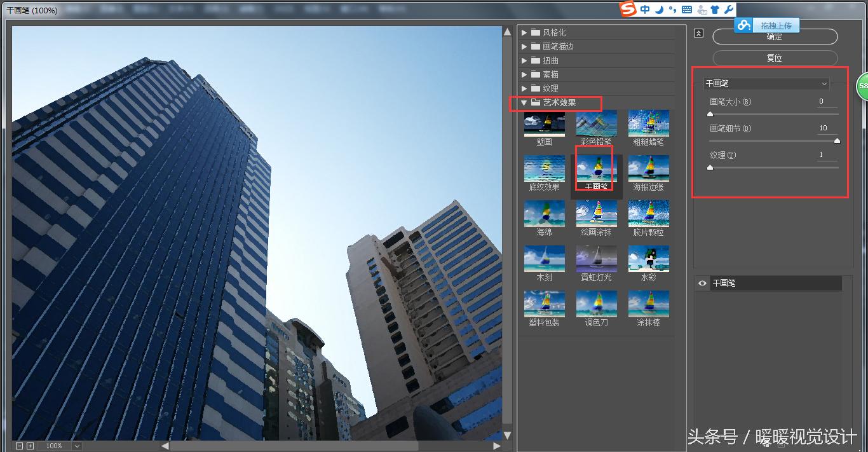Open the 干画笔 filter type dropdown

coord(766,83)
